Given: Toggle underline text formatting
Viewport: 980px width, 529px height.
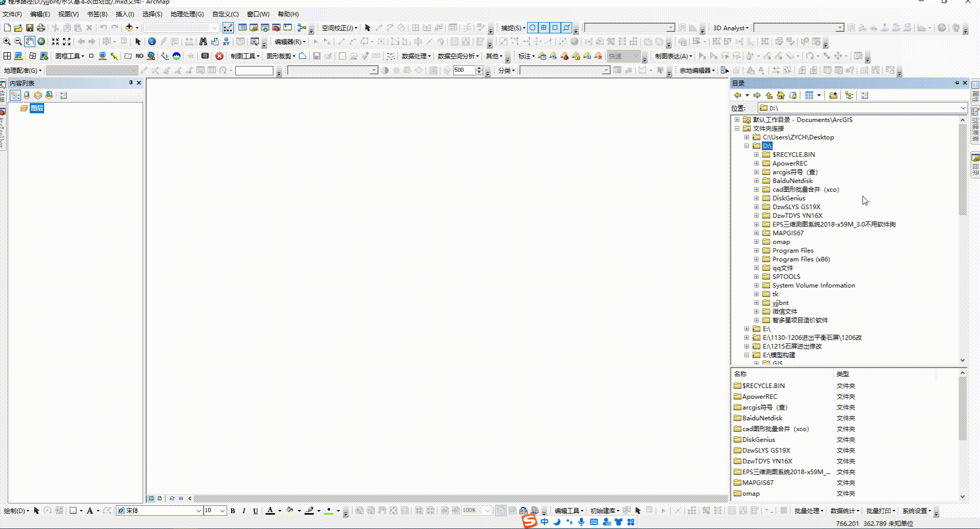Looking at the screenshot, I should pos(255,511).
